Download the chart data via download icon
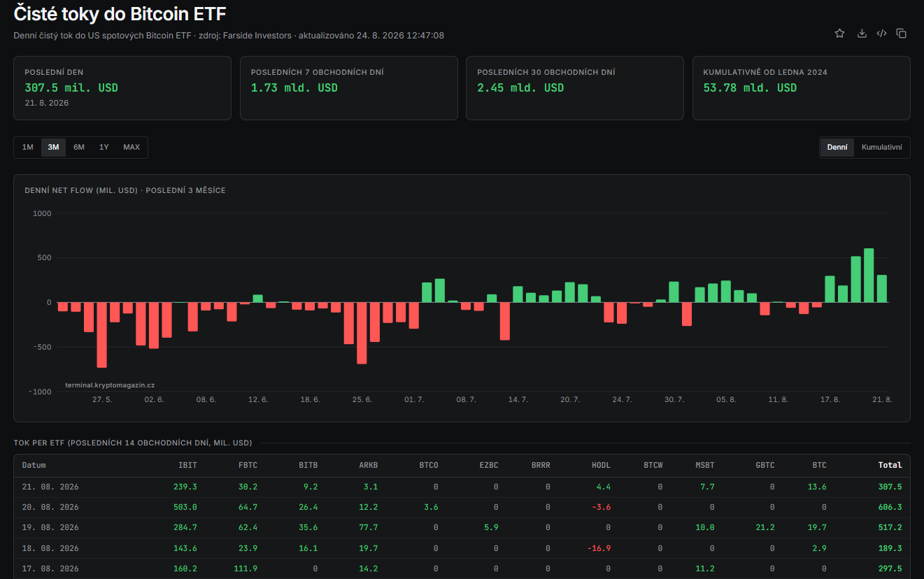 pyautogui.click(x=862, y=33)
